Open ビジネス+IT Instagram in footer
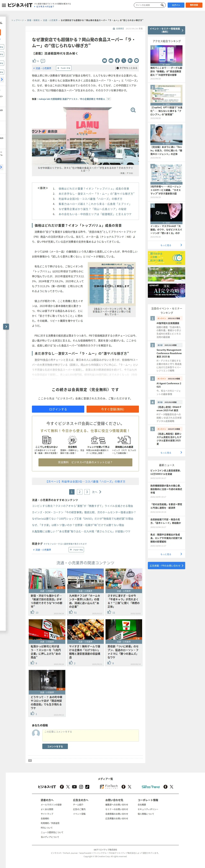Image resolution: width=205 pixels, height=868 pixels. click(81, 787)
